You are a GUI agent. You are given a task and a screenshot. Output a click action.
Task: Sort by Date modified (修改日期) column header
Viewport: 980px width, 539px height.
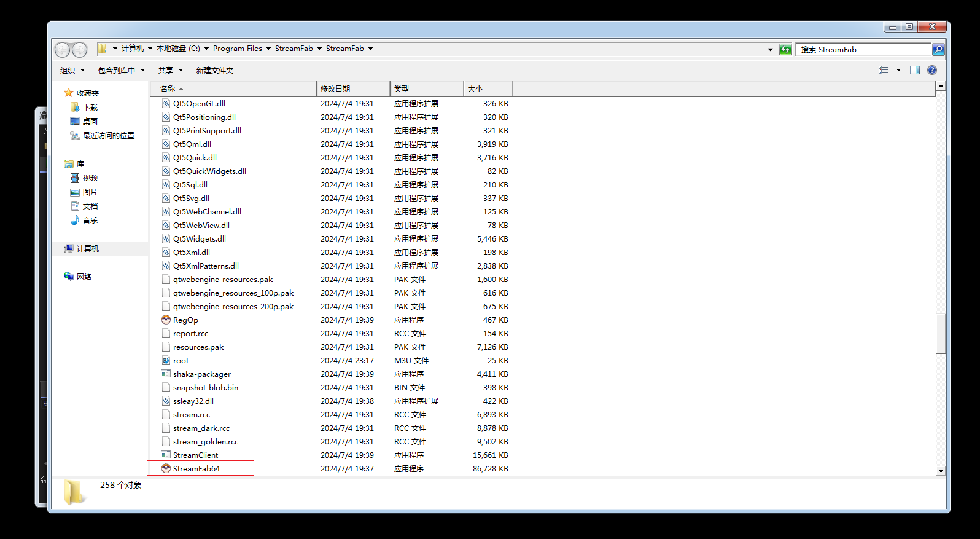(354, 89)
